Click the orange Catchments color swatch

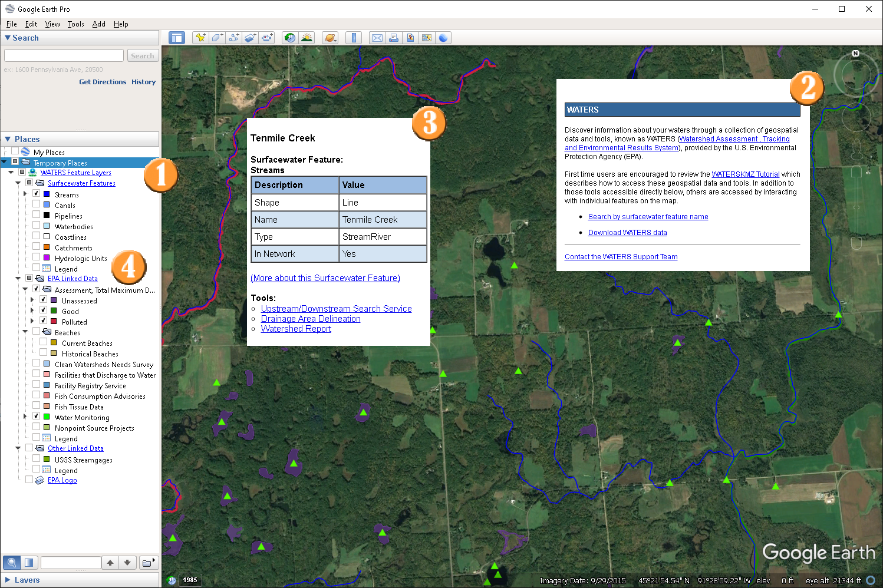pyautogui.click(x=47, y=247)
